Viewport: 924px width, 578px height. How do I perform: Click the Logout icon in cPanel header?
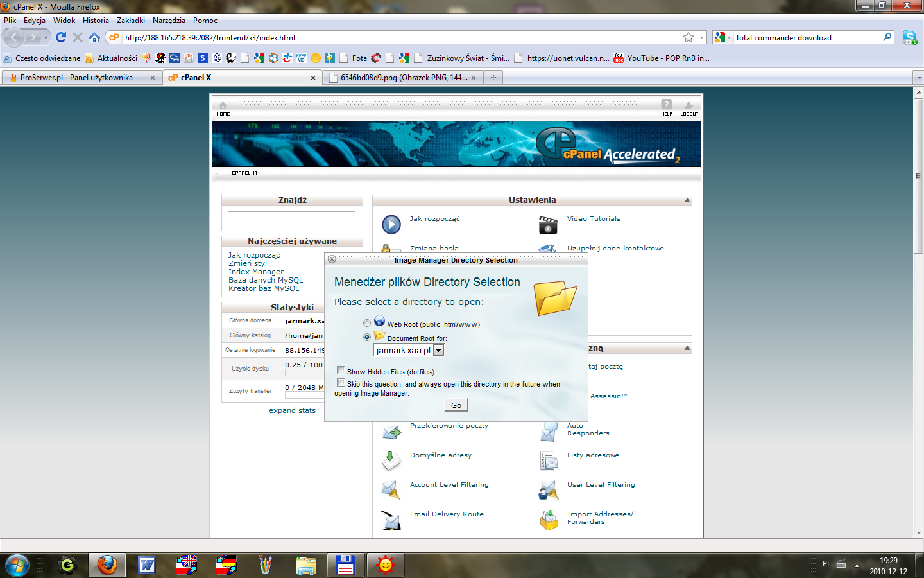tap(689, 106)
